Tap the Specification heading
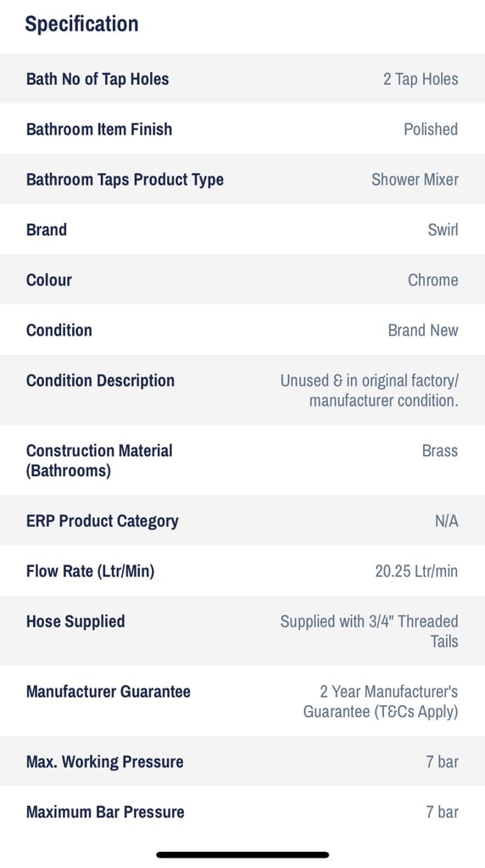This screenshot has width=485, height=868. [81, 25]
